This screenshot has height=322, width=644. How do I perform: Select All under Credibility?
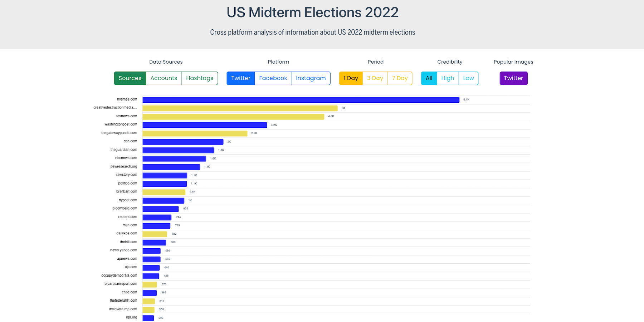pos(429,78)
